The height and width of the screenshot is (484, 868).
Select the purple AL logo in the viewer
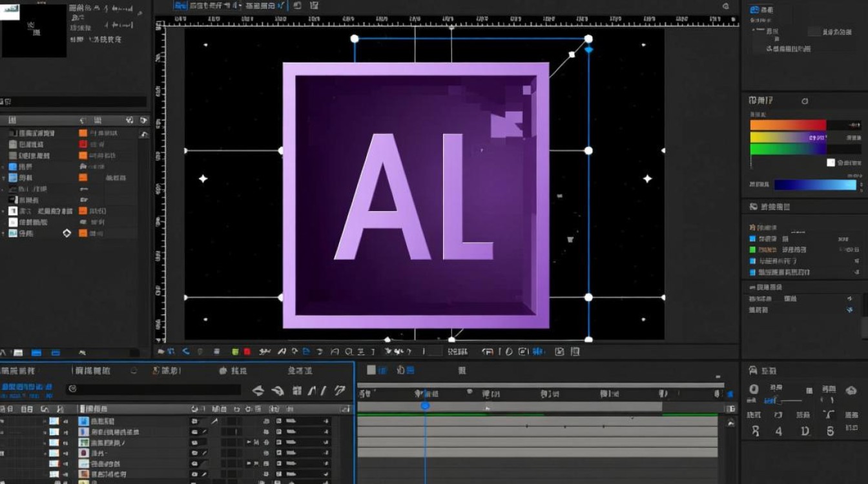[x=416, y=195]
